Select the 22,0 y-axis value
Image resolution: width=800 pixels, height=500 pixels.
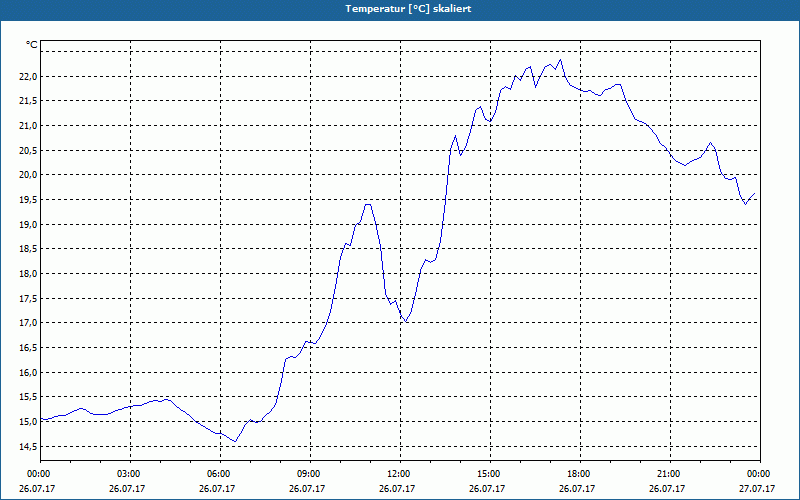tap(28, 77)
